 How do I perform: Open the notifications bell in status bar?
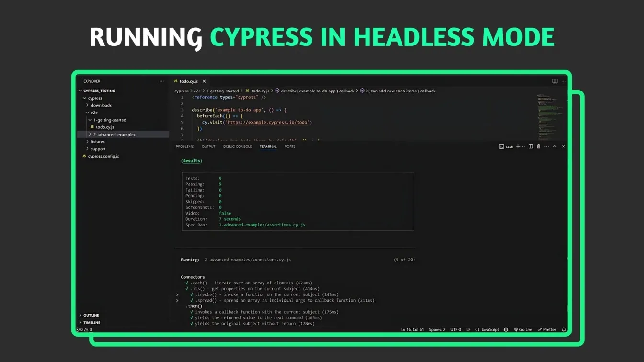click(564, 329)
